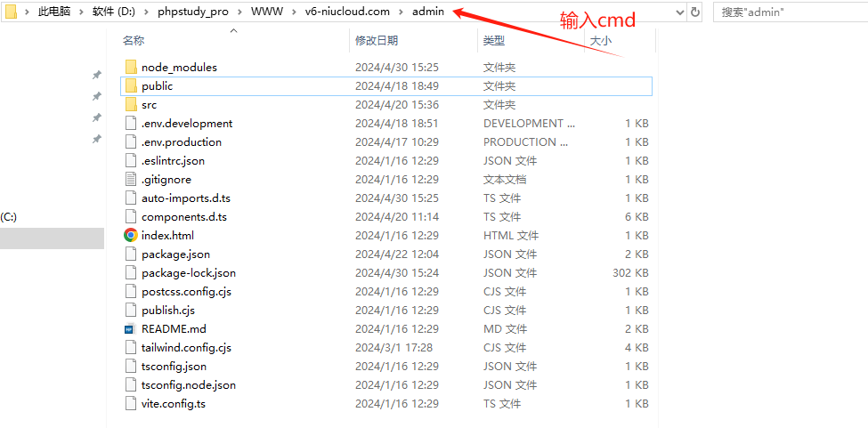The image size is (868, 428).
Task: Click the package.json file icon
Action: click(x=131, y=254)
